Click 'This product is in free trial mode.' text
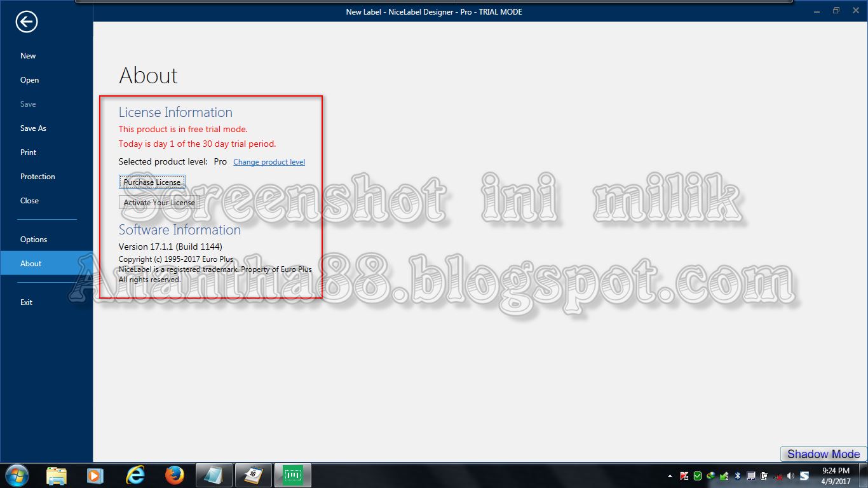The image size is (868, 488). [183, 129]
